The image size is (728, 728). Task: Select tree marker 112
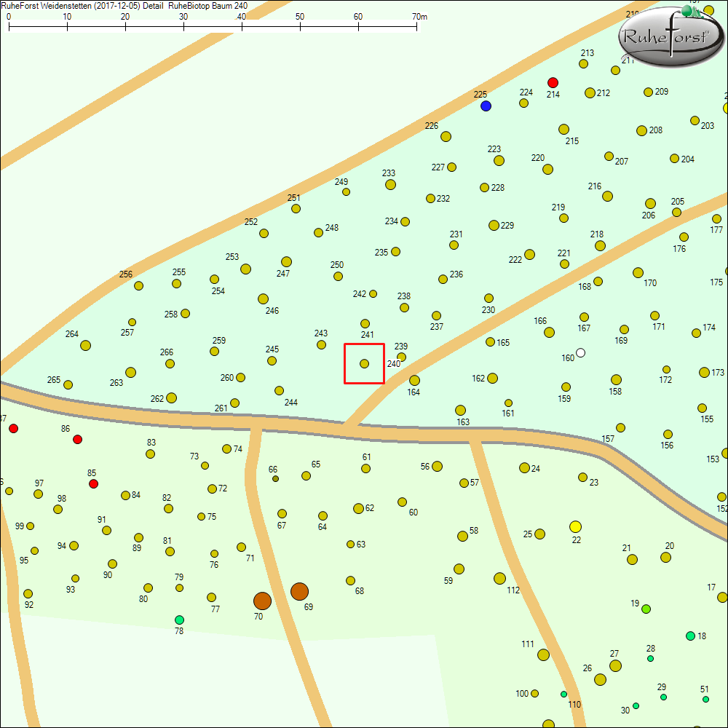click(x=499, y=579)
